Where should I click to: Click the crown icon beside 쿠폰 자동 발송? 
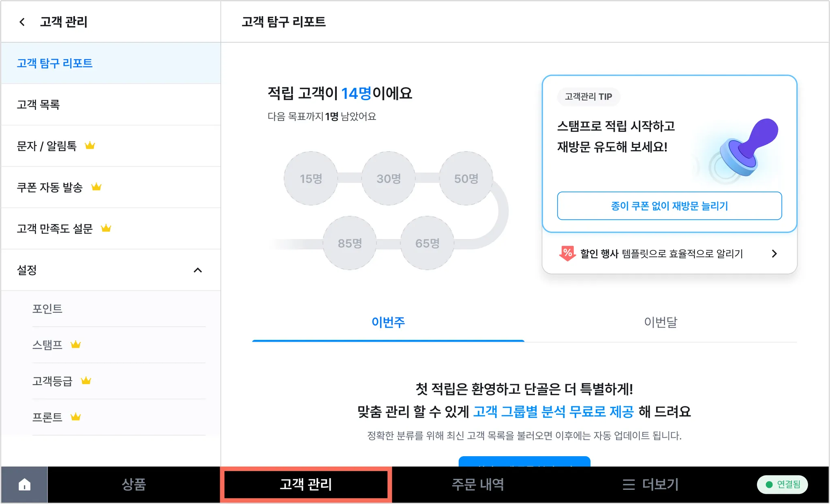pyautogui.click(x=96, y=187)
